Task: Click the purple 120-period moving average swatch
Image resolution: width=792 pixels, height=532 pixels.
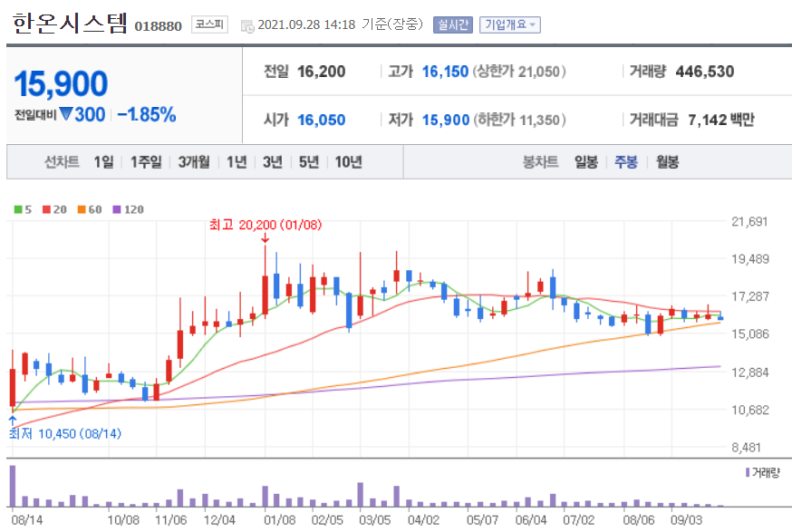Action: coord(117,209)
